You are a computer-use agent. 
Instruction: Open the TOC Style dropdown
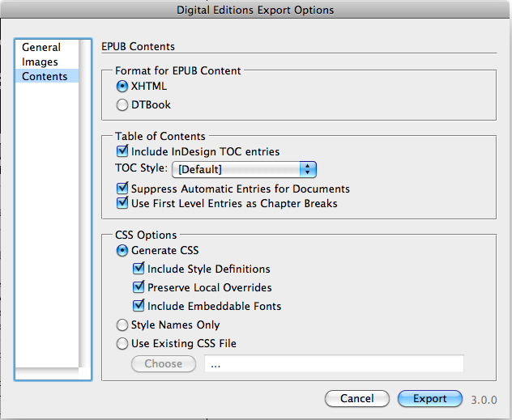coord(244,170)
